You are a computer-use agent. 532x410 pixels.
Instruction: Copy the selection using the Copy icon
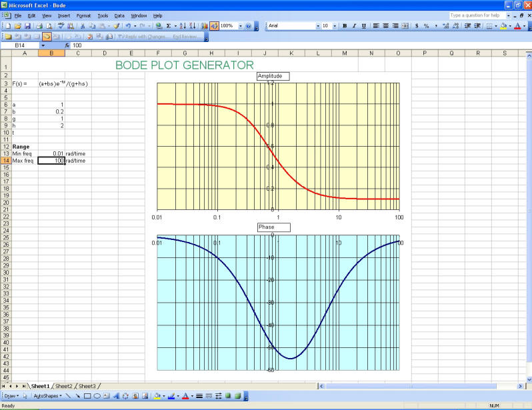pyautogui.click(x=92, y=26)
